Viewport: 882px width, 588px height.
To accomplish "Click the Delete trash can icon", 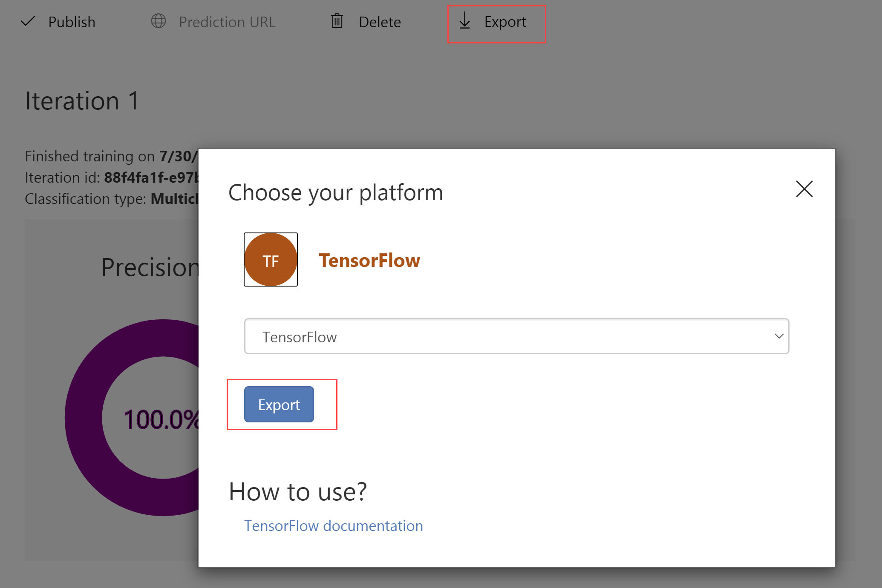I will click(x=337, y=21).
